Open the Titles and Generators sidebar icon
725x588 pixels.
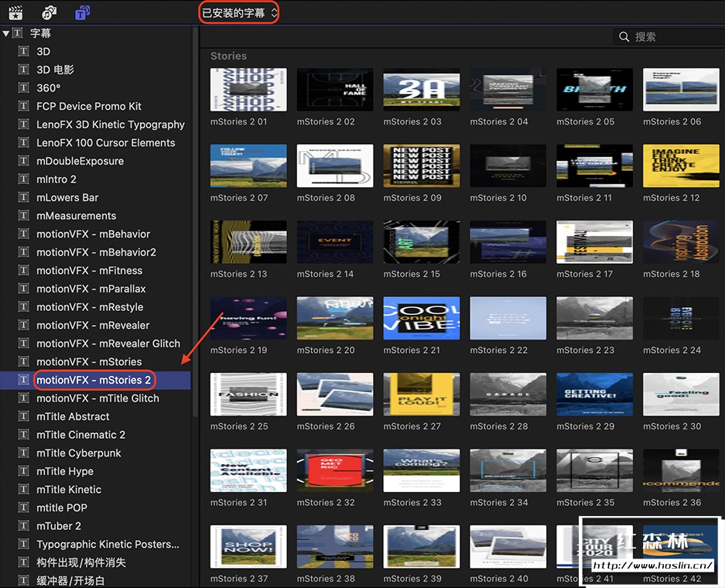tap(83, 13)
